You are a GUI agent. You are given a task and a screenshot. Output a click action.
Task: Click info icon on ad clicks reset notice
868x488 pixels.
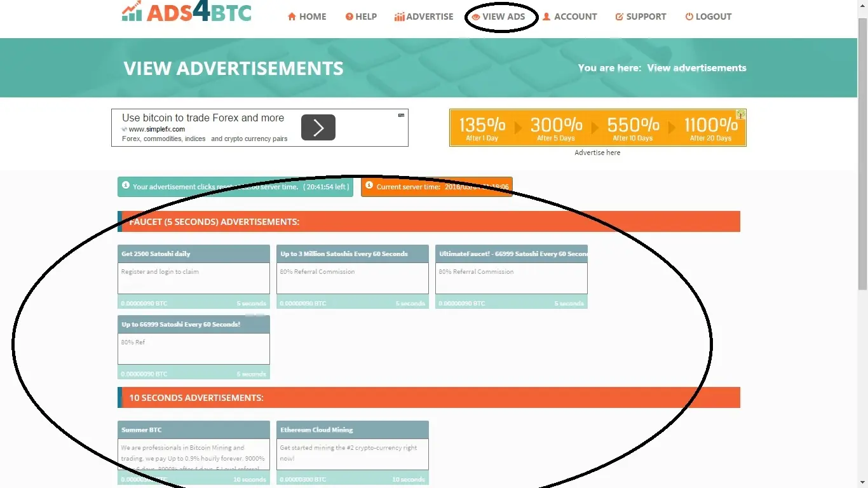[126, 186]
